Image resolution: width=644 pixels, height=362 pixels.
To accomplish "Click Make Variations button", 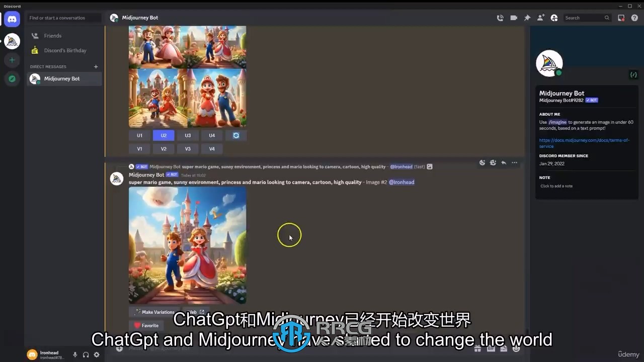I will [x=154, y=312].
